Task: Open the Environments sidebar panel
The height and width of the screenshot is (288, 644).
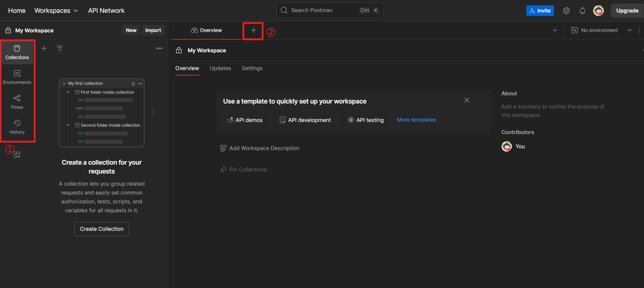Action: click(17, 78)
